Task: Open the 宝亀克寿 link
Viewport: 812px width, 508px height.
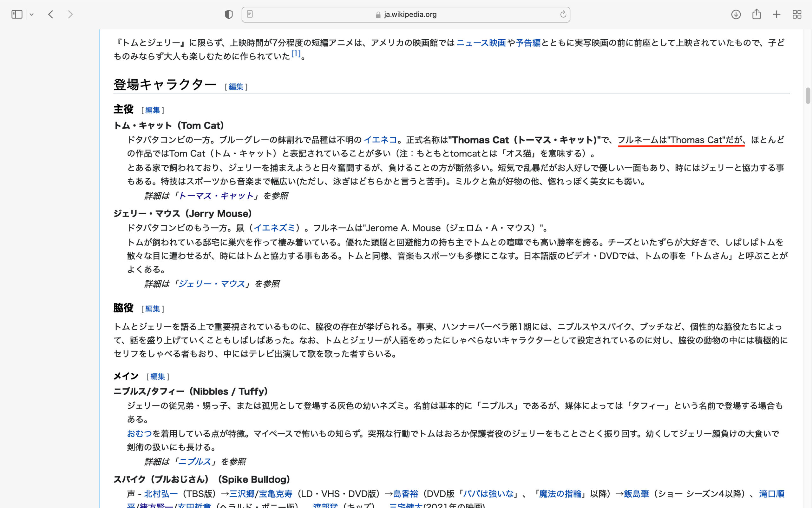Action: (x=275, y=493)
